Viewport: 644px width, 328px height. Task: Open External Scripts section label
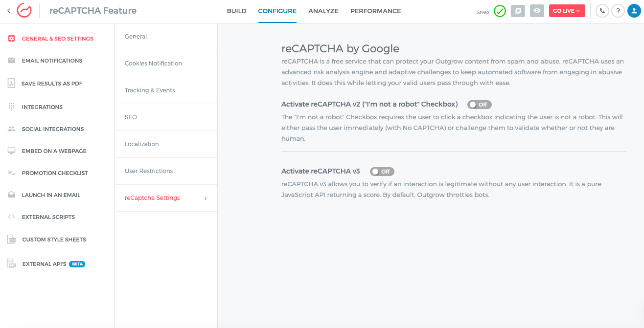pyautogui.click(x=48, y=217)
